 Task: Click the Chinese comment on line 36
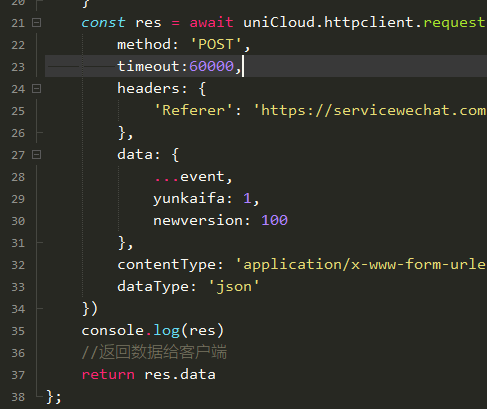pos(154,352)
